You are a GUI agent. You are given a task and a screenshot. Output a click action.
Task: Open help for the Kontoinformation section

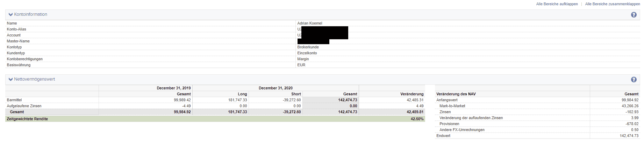[634, 15]
